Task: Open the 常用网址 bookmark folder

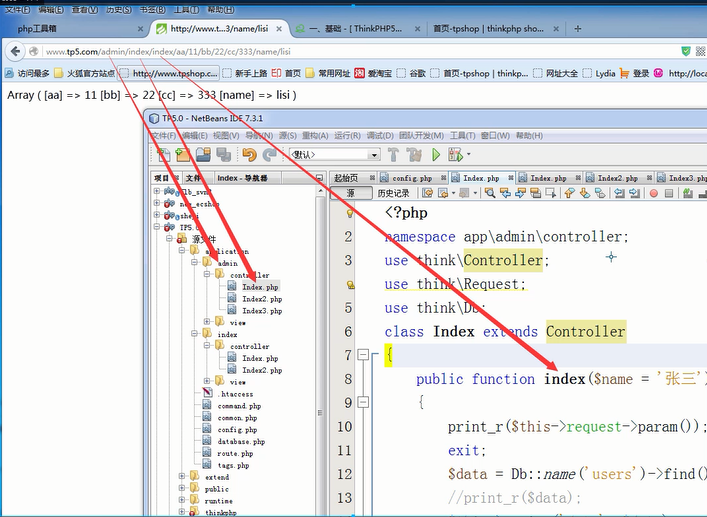Action: click(x=328, y=73)
